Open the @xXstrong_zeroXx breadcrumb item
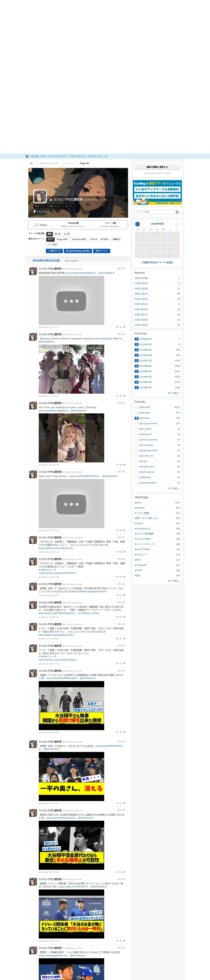 49,163
